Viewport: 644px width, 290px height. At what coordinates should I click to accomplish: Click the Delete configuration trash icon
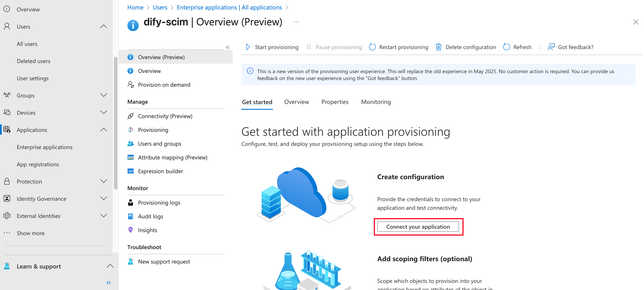(x=439, y=47)
